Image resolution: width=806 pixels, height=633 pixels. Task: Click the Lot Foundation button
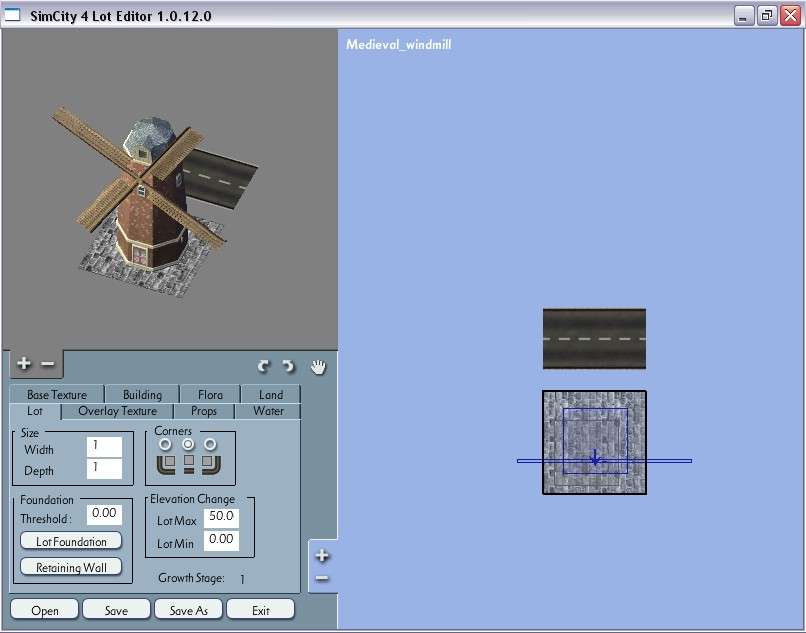71,541
